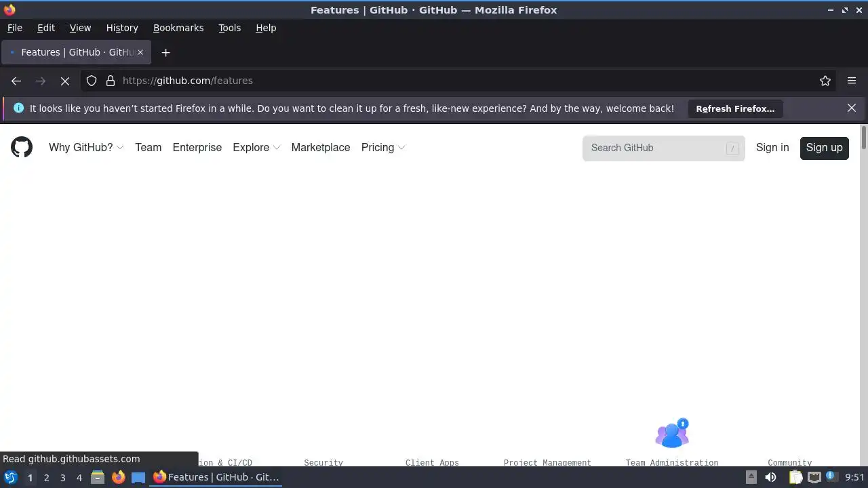This screenshot has height=488, width=868.
Task: Stop loading the page
Action: coord(65,81)
